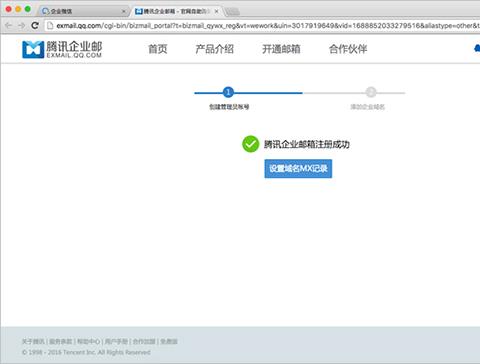Click the red window close button
The image size is (480, 364).
click(x=9, y=9)
